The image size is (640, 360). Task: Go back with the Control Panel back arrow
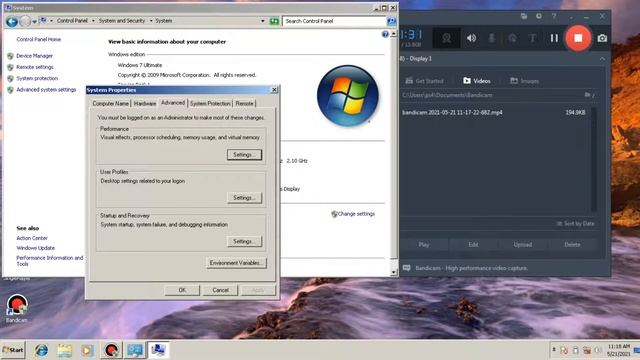click(12, 21)
